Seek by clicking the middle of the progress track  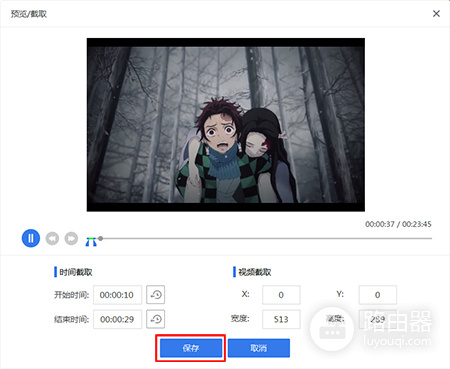tap(266, 238)
